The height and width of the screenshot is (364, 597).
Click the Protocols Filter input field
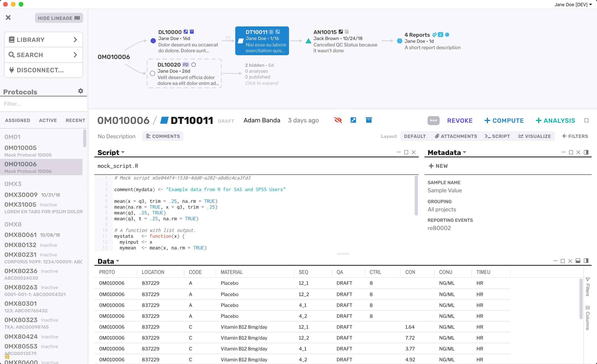[44, 104]
